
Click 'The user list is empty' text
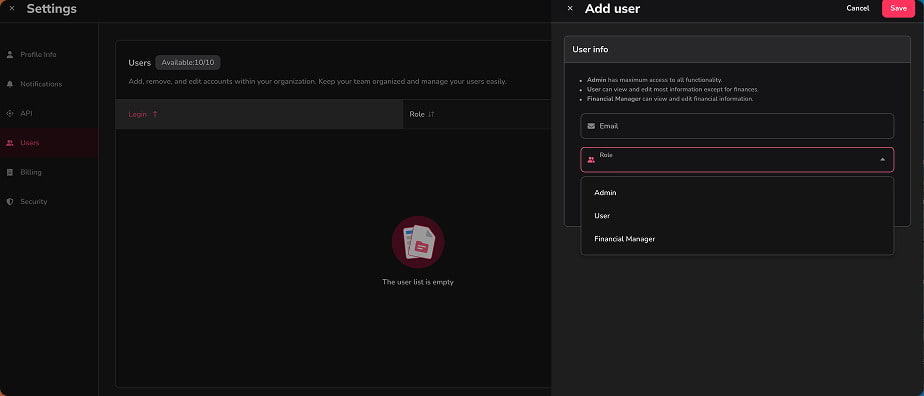418,282
